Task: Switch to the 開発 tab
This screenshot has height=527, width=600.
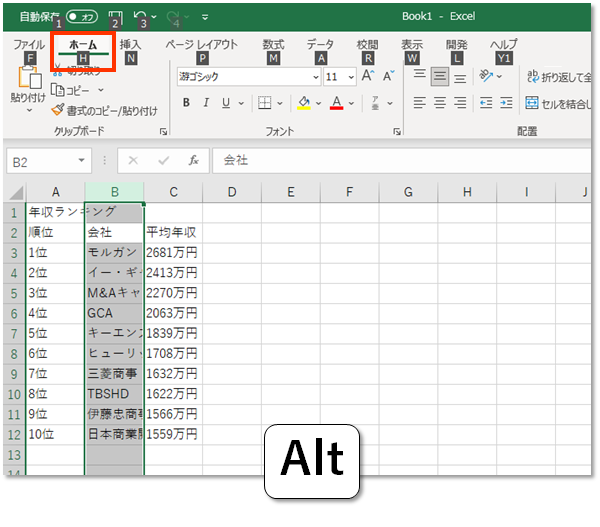Action: [457, 44]
